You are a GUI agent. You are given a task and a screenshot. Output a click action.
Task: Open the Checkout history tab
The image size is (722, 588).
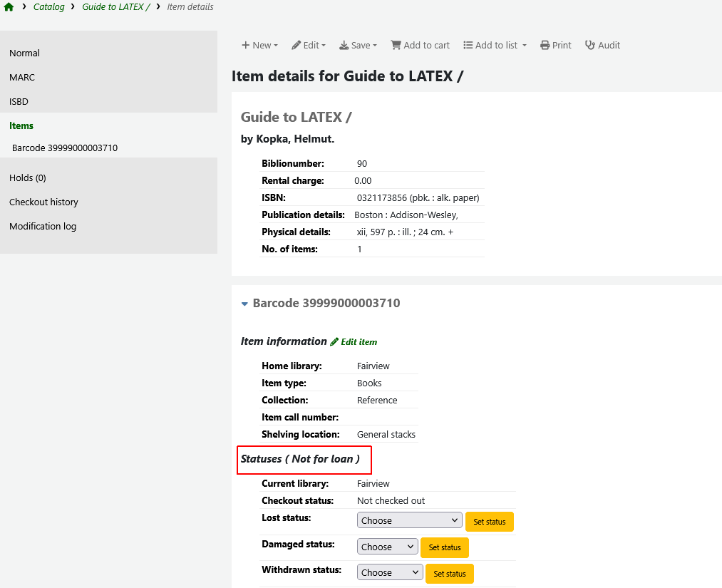click(x=43, y=202)
